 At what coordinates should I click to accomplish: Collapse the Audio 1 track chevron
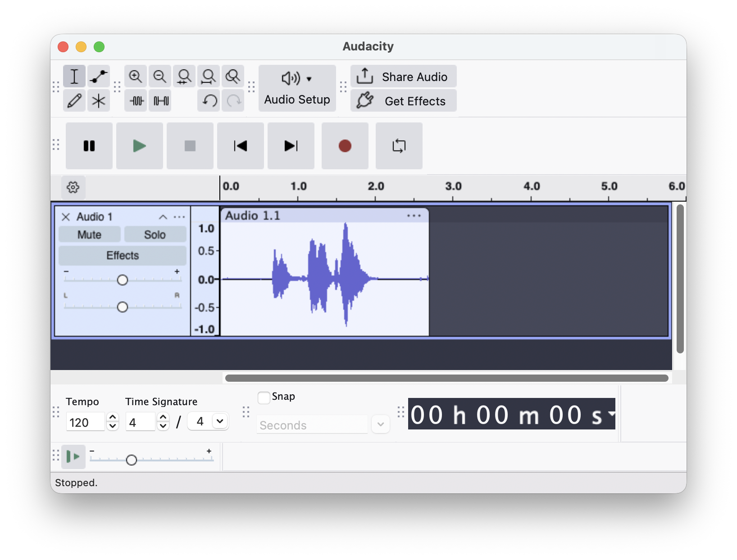[163, 217]
